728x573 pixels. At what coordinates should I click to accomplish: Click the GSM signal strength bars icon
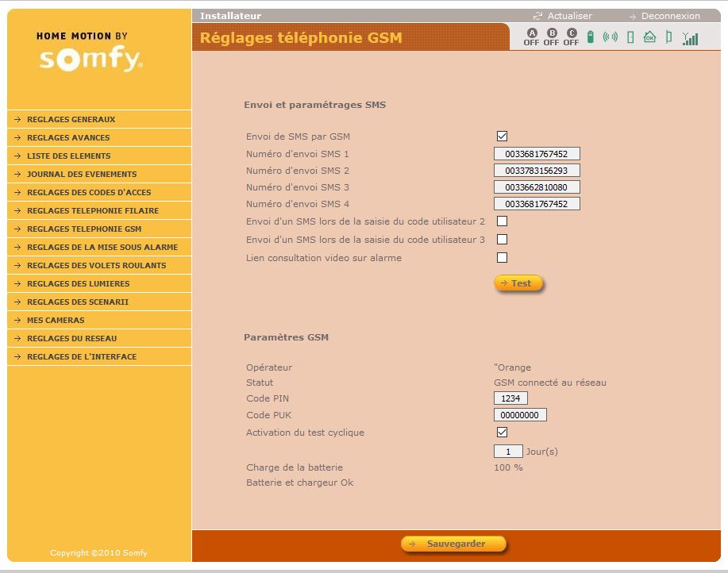click(691, 38)
